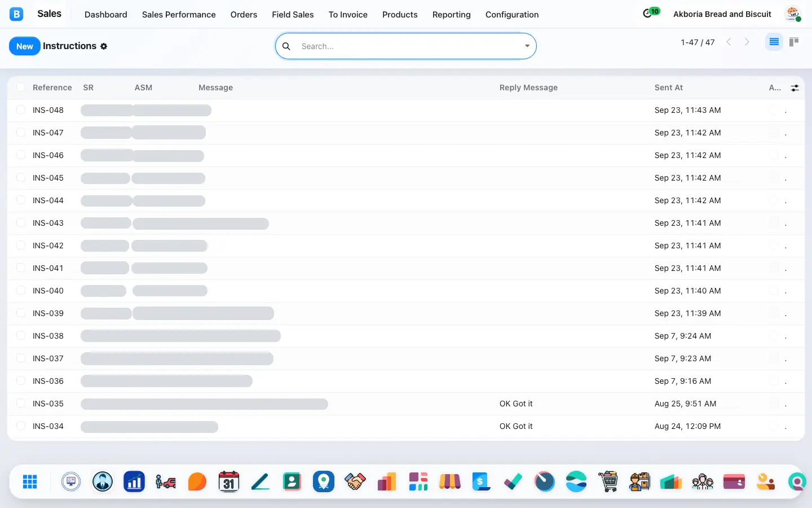Open the round clock timer app in dock

pos(545,481)
